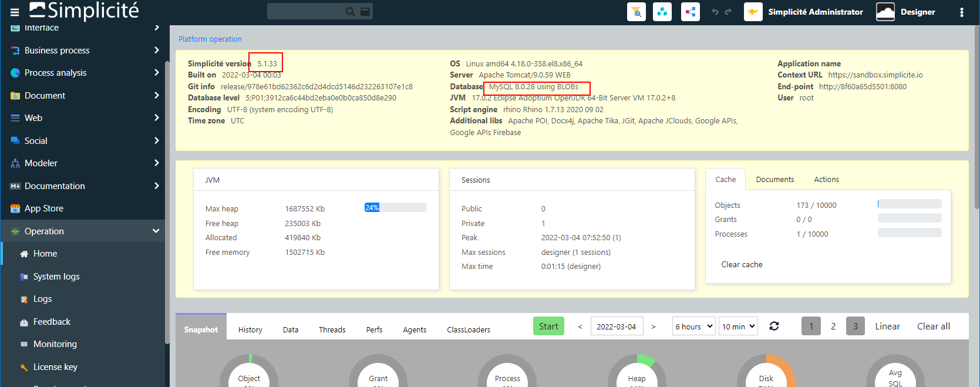This screenshot has height=387, width=980.
Task: Click the Operation pulse icon
Action: tap(15, 231)
